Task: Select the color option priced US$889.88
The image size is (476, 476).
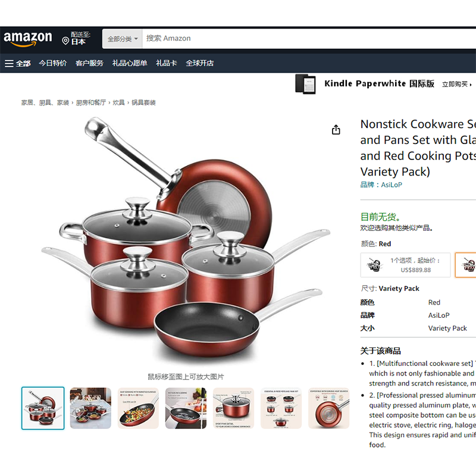Action: tap(405, 265)
